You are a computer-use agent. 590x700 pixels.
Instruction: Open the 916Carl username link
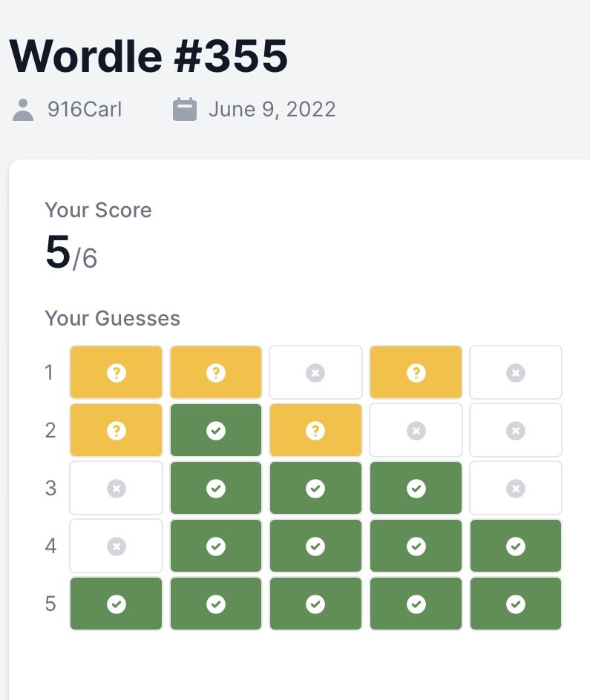point(85,110)
